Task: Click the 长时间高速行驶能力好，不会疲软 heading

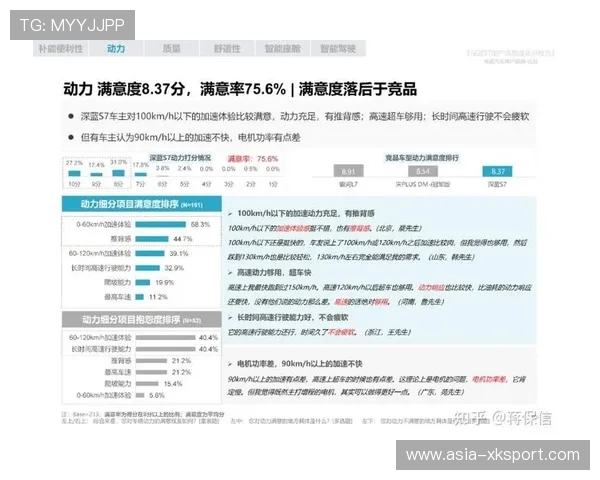Action: pyautogui.click(x=293, y=317)
